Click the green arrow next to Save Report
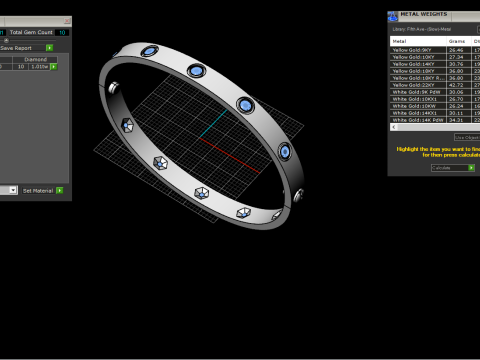Screen dimensions: 480x360 click(49, 48)
